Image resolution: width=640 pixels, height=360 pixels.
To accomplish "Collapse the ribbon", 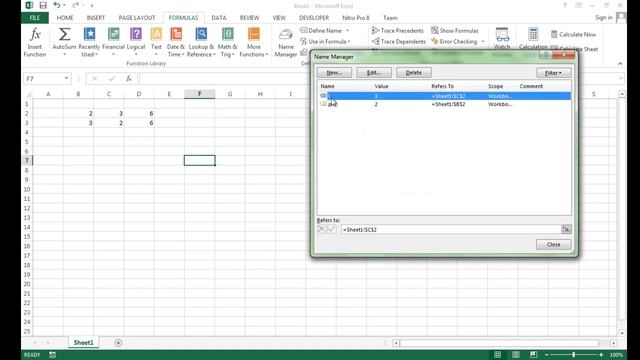I will point(620,64).
